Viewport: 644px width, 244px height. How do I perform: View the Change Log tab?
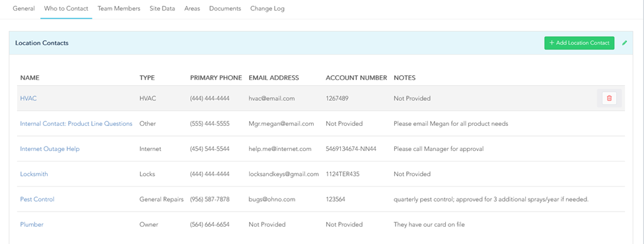pos(268,8)
